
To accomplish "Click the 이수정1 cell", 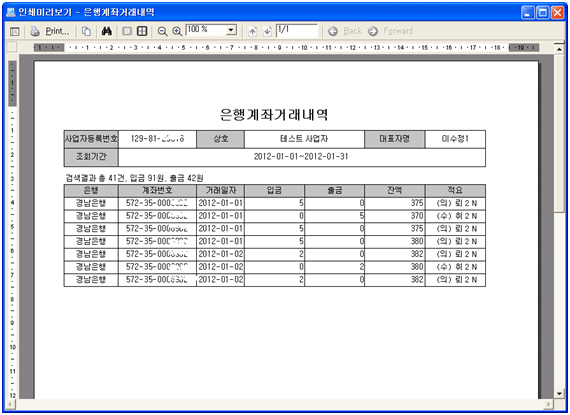I will coord(455,139).
